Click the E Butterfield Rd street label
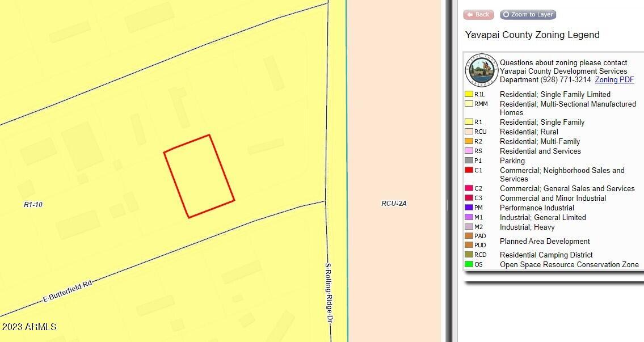 [x=68, y=291]
